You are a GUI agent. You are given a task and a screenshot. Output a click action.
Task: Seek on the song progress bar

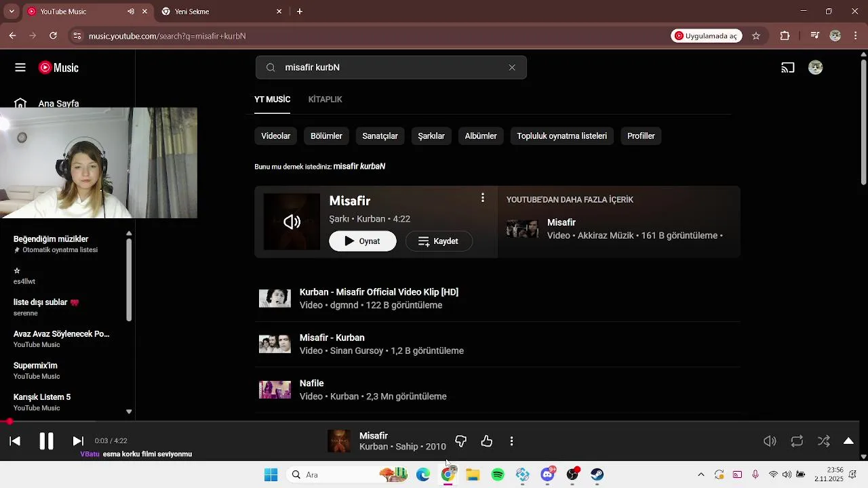(430, 422)
